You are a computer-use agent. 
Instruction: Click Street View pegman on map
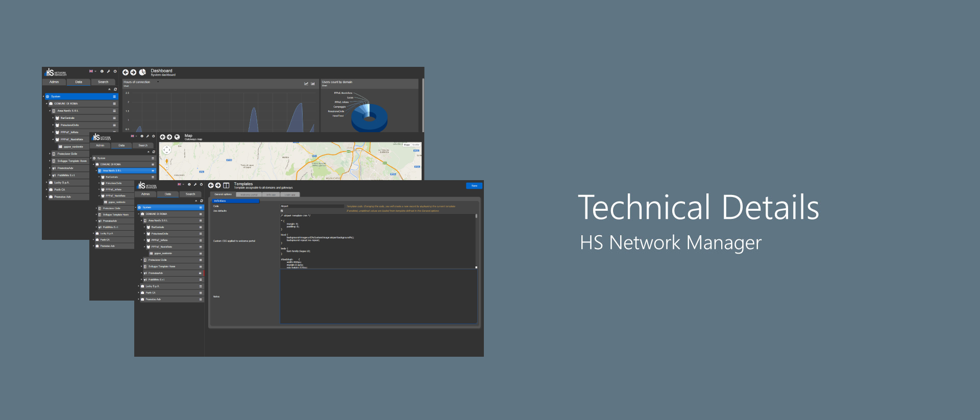tap(166, 161)
